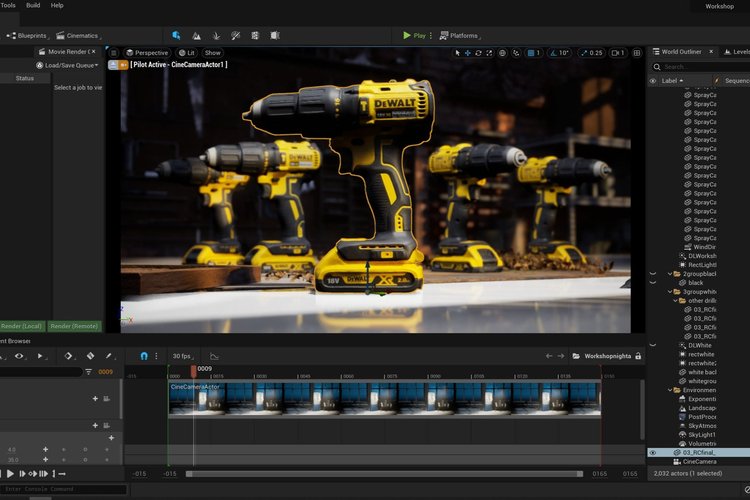Viewport: 750px width, 500px height.
Task: Click the curve editor icon beside 30 fps
Action: click(214, 356)
